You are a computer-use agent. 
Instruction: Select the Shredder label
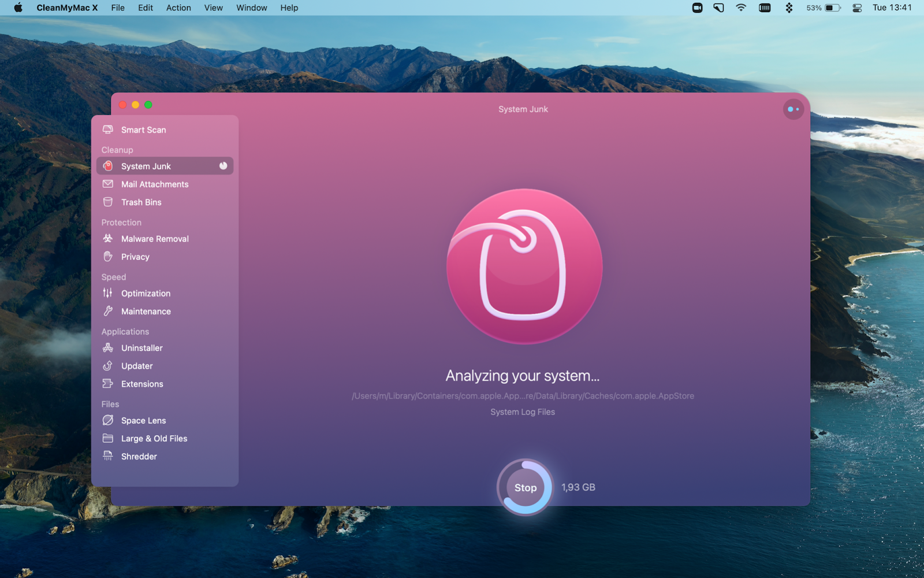pos(139,456)
